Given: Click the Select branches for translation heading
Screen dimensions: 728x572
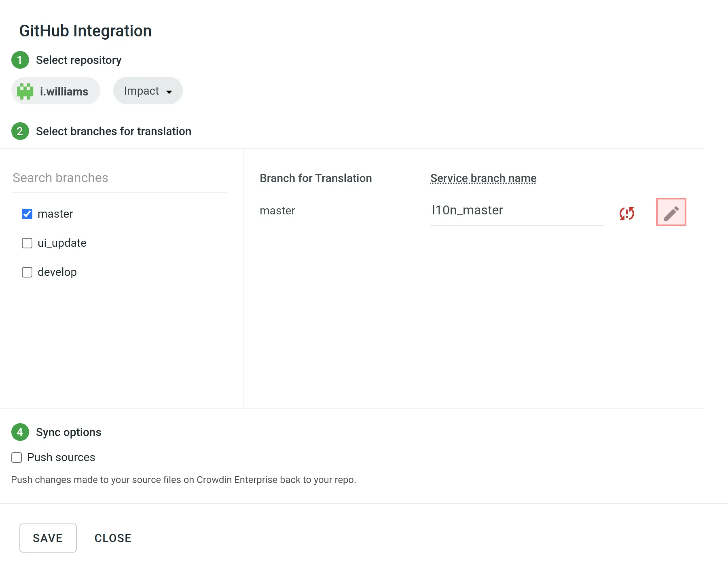Looking at the screenshot, I should point(113,131).
